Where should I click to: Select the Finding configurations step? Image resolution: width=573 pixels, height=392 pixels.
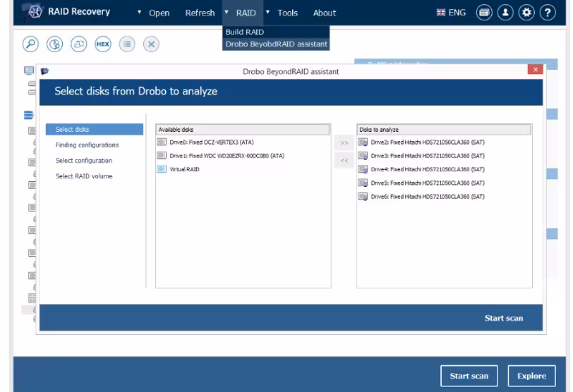point(87,145)
